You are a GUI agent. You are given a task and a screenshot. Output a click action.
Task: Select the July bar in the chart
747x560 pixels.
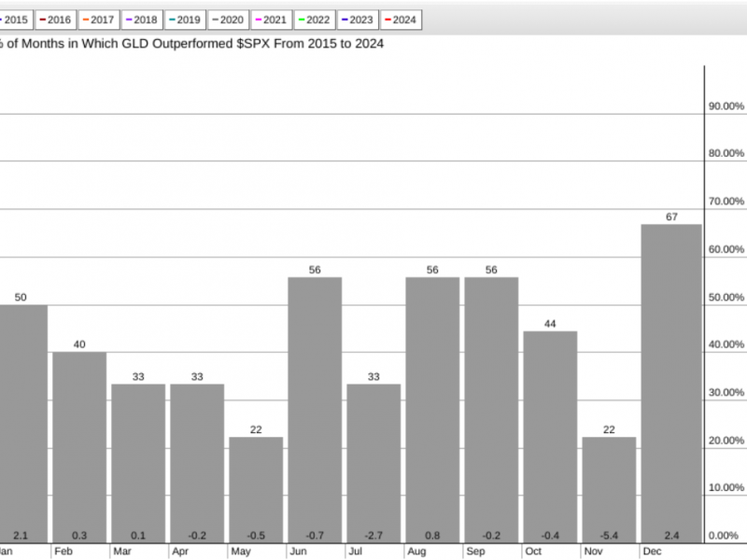pyautogui.click(x=373, y=463)
